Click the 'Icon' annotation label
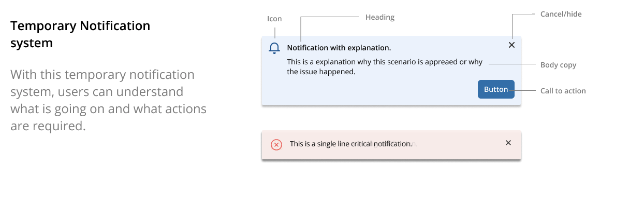644x206 pixels. pos(274,19)
